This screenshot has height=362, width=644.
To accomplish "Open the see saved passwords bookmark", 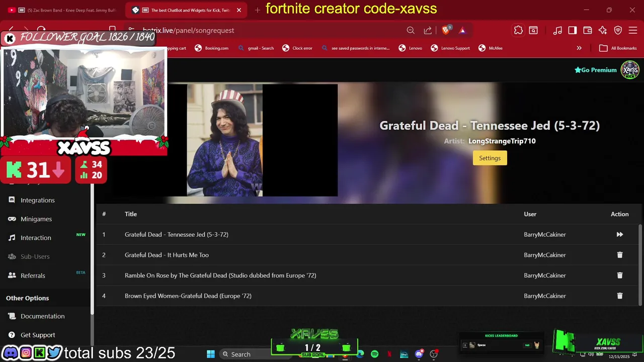I will coord(356,48).
